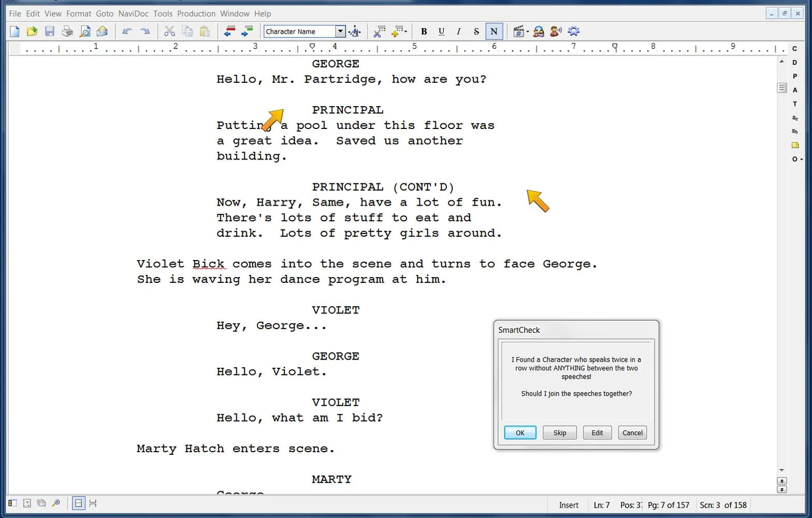Select the P element button in right sidebar
The image size is (812, 518).
tap(794, 76)
